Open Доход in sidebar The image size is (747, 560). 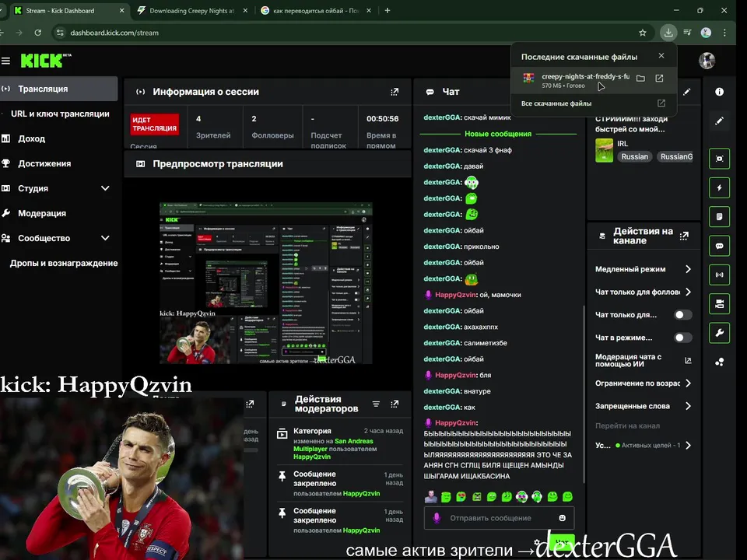[x=31, y=138]
